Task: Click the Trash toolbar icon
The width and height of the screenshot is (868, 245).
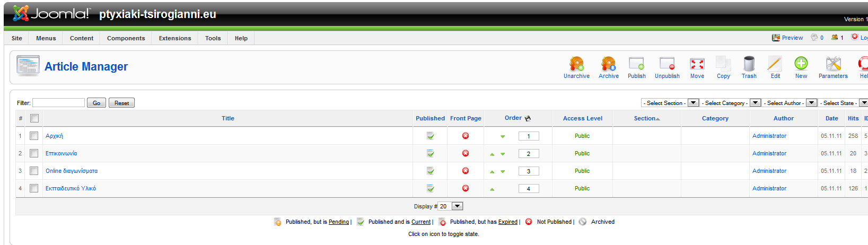Action: (x=749, y=64)
